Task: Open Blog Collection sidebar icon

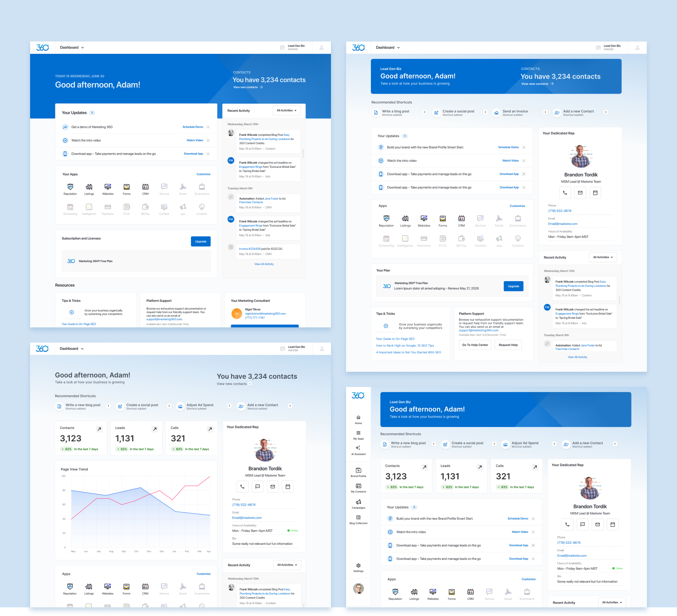Action: coord(358,519)
